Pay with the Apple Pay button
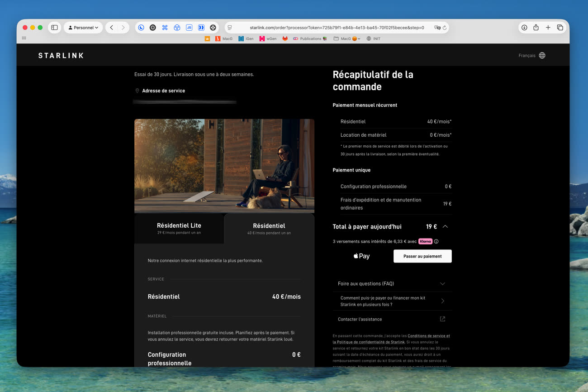Screen dimensions: 588x392 pyautogui.click(x=361, y=256)
